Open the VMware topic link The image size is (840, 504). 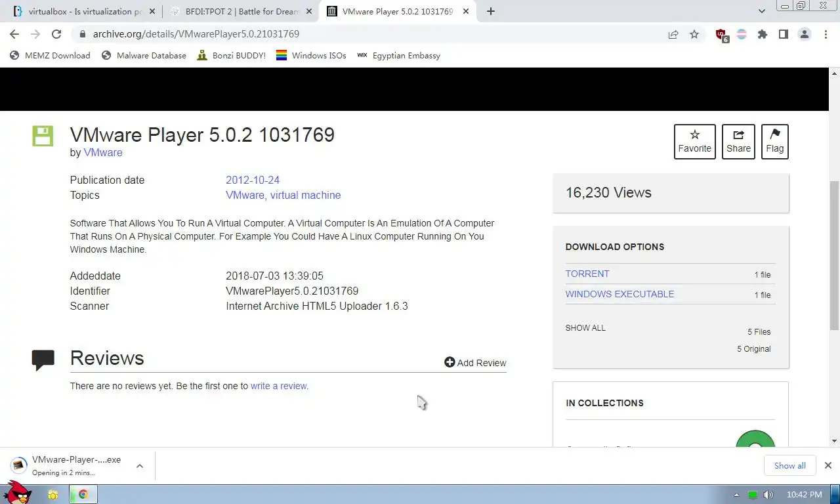[245, 195]
